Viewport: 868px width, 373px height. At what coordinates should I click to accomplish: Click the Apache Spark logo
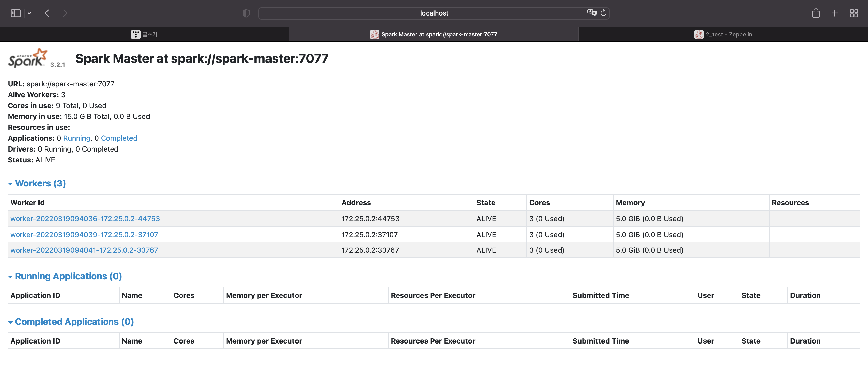point(28,58)
